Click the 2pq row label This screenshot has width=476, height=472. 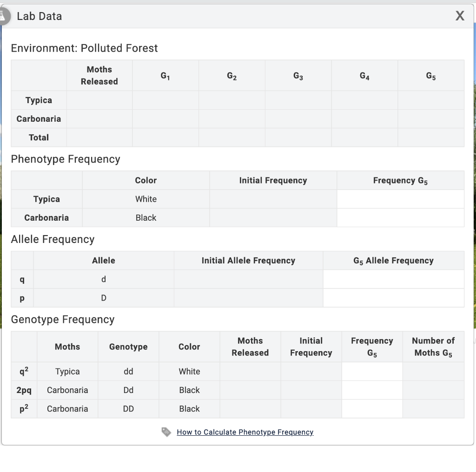(x=24, y=390)
